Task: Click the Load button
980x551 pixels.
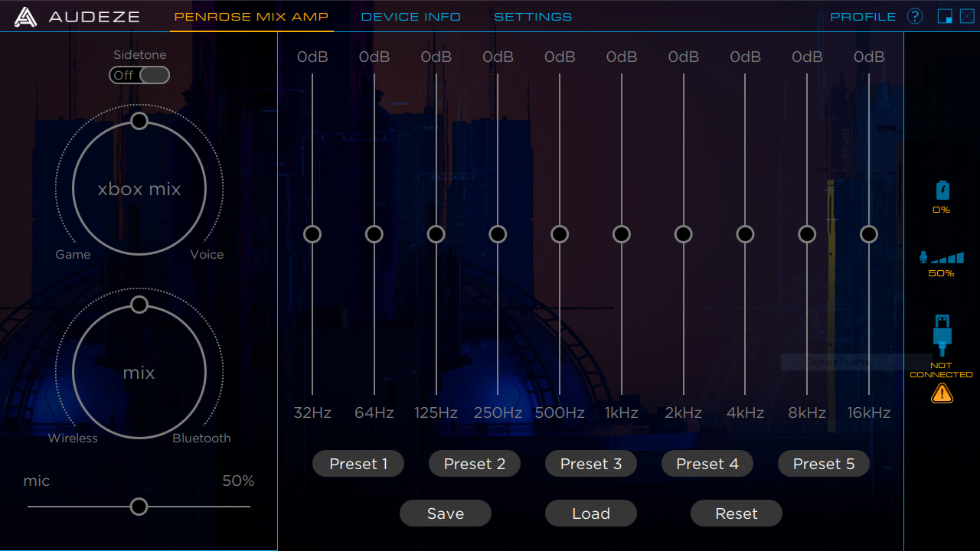Action: click(x=591, y=514)
